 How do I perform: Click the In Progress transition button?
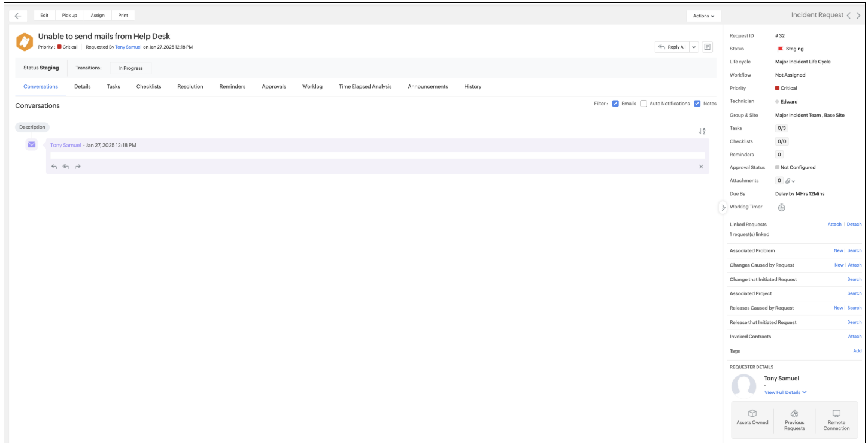[130, 68]
